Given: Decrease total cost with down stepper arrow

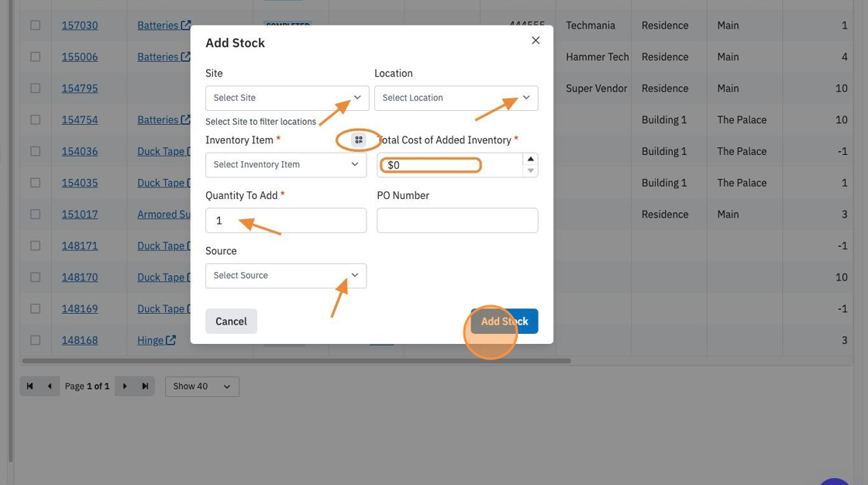Looking at the screenshot, I should click(530, 170).
